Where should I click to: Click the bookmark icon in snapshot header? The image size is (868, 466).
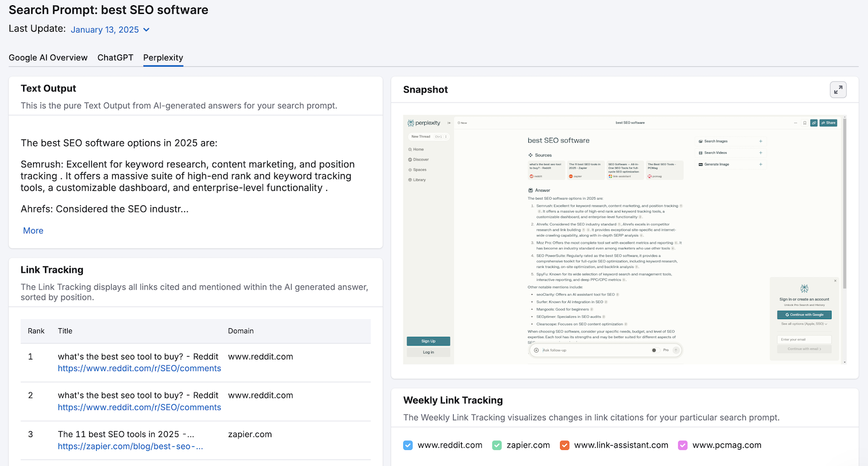click(x=804, y=123)
